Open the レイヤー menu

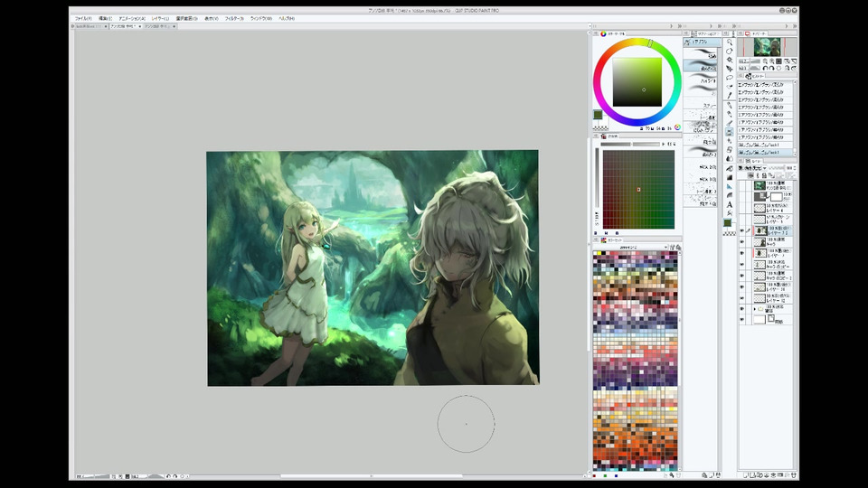click(161, 18)
